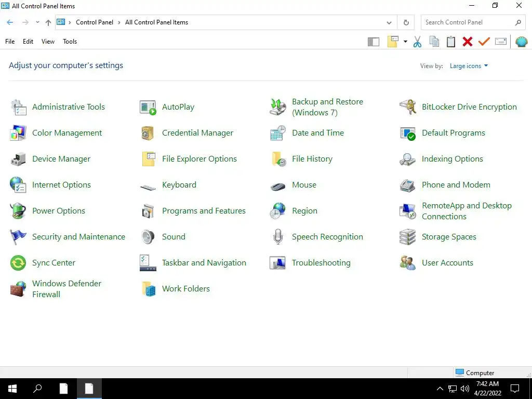The width and height of the screenshot is (532, 399).
Task: Open the Windows Start menu
Action: tap(12, 389)
